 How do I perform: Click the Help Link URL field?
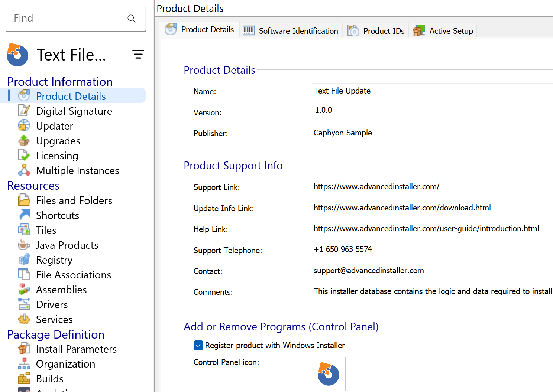click(432, 229)
